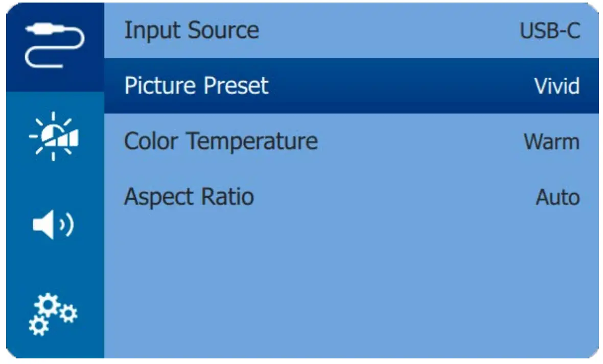Change the Warm color temperature value
Screen dimensions: 603x364
(x=552, y=141)
